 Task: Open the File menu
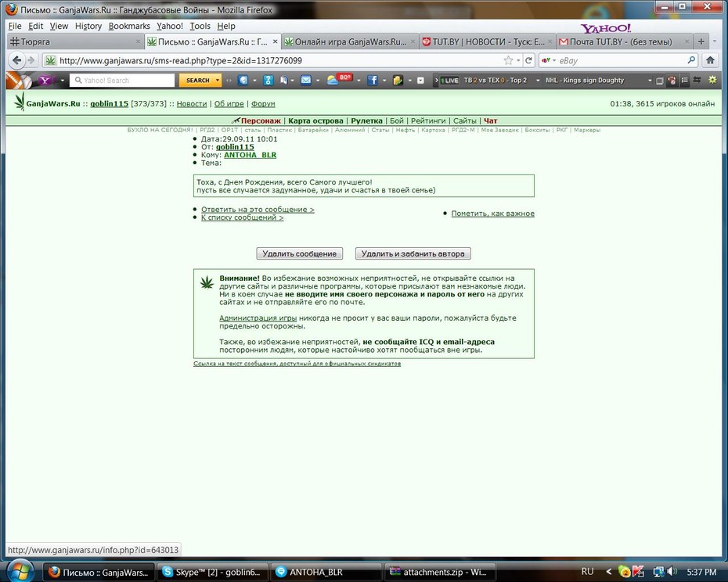tap(15, 26)
